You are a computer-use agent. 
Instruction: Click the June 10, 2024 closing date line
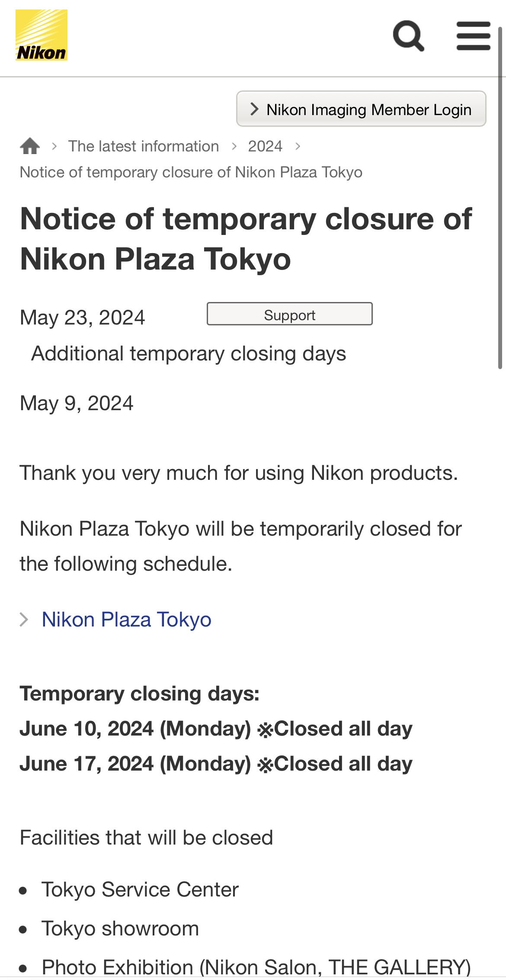(x=216, y=729)
